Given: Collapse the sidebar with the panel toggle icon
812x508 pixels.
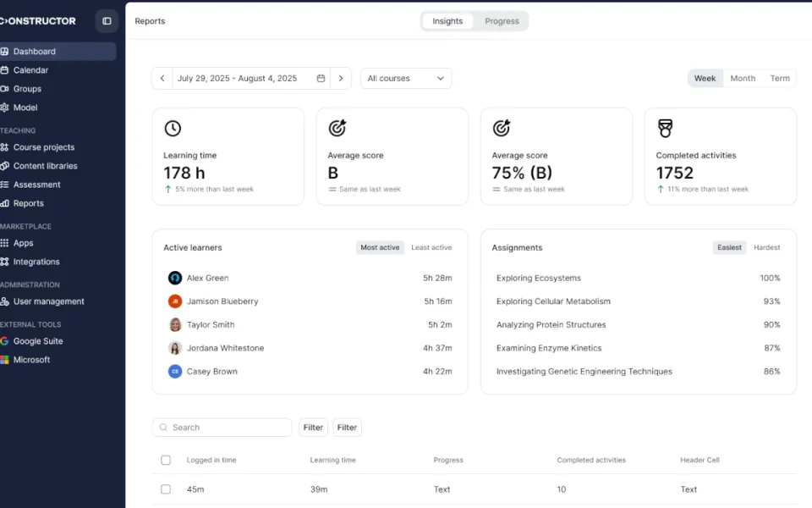Looking at the screenshot, I should pyautogui.click(x=107, y=21).
